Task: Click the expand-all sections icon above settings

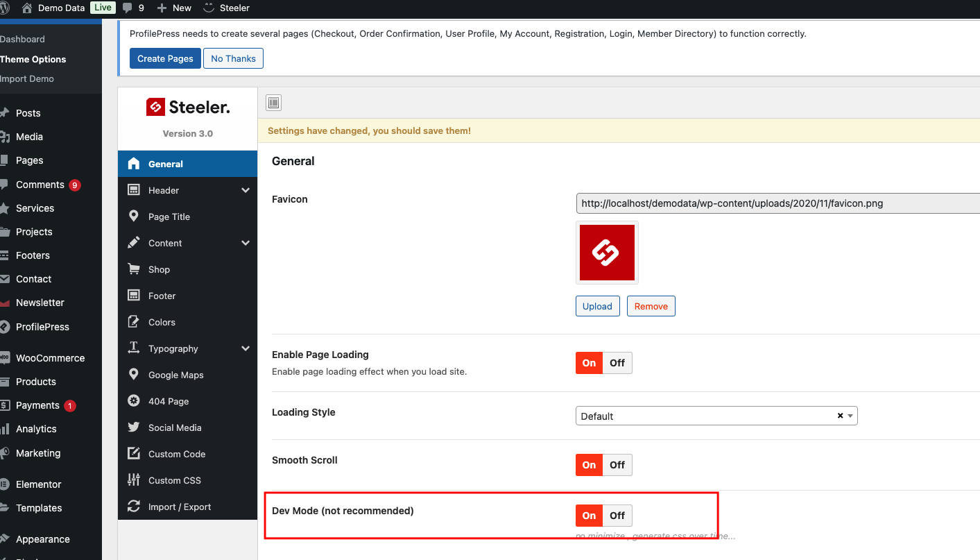Action: tap(274, 103)
